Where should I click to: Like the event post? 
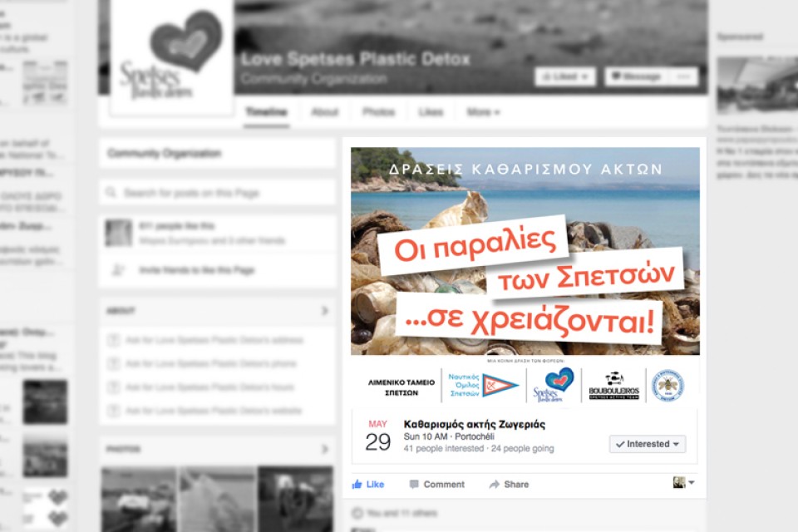tap(368, 484)
